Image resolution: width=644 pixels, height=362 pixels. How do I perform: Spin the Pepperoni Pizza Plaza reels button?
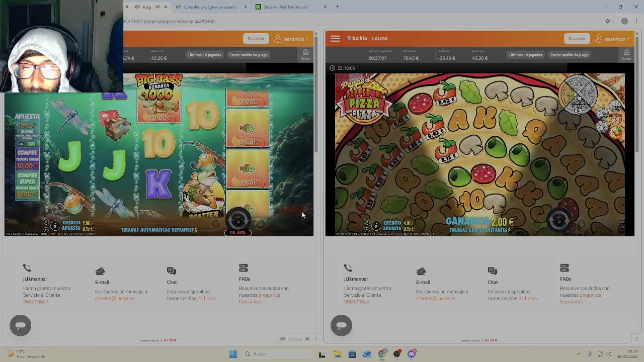pyautogui.click(x=558, y=220)
